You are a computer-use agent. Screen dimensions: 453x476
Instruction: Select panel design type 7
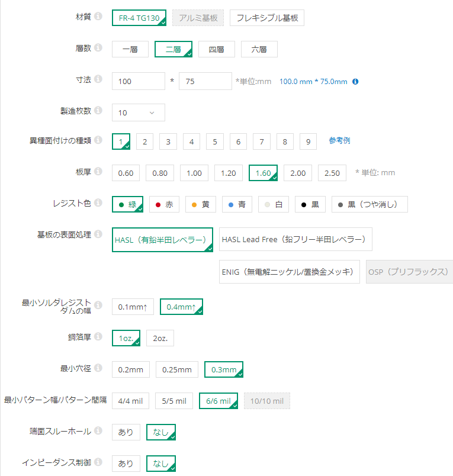tap(262, 141)
